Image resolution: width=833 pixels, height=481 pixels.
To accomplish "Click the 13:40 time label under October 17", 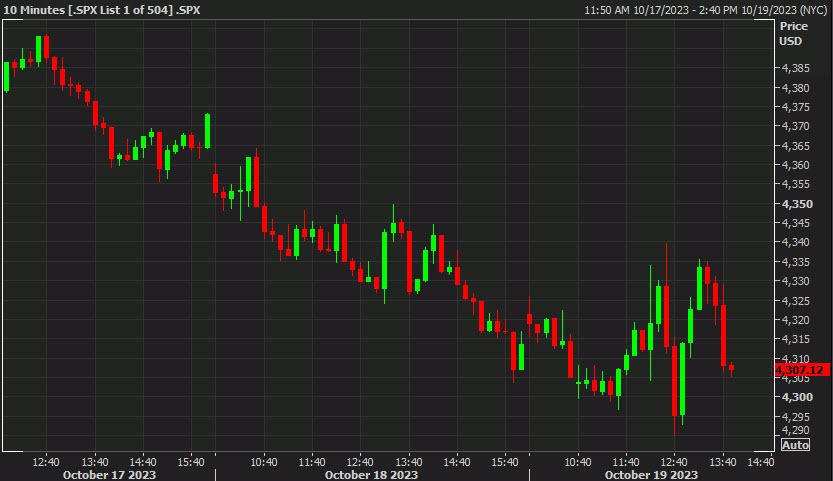I will tap(95, 462).
